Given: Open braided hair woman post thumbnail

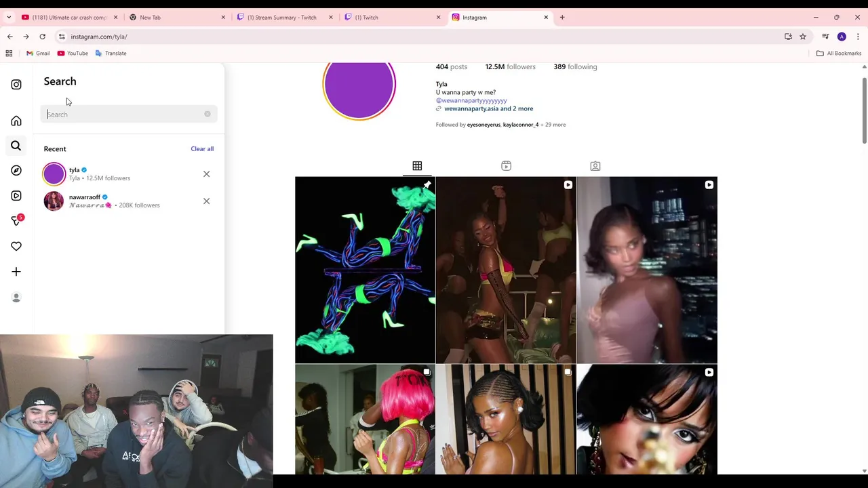Looking at the screenshot, I should click(506, 420).
